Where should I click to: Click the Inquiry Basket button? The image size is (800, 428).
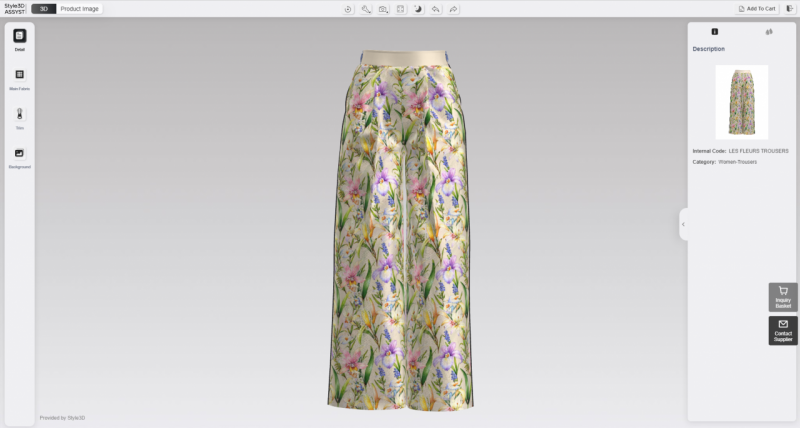783,297
